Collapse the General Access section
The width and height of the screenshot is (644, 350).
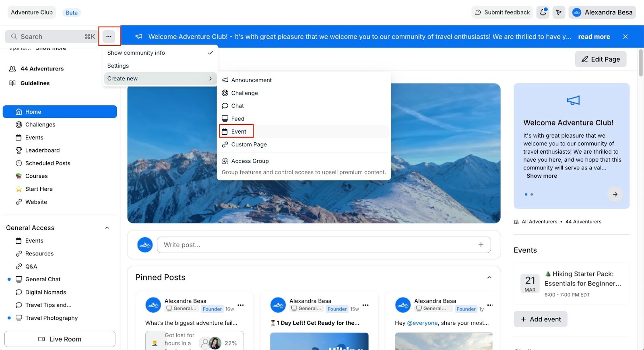[x=107, y=228]
